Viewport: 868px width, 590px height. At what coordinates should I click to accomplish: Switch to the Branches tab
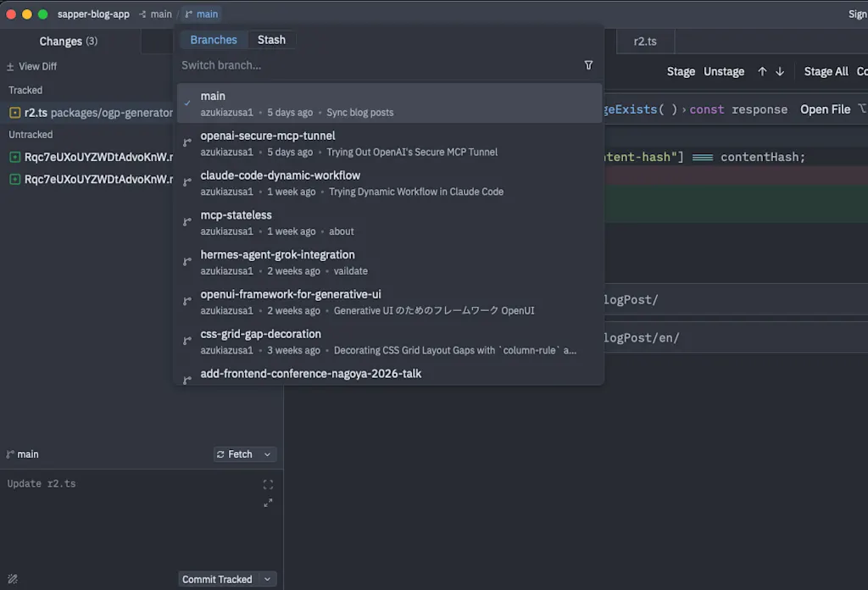coord(213,40)
